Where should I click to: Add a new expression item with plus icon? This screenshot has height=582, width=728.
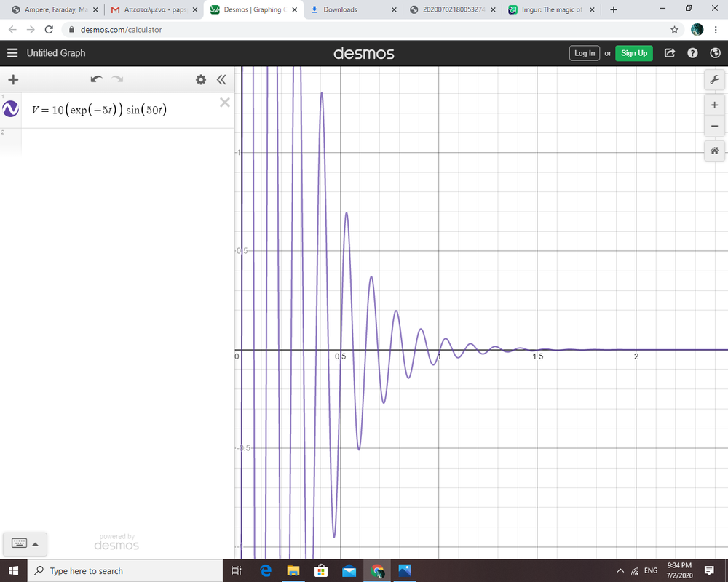coord(13,80)
